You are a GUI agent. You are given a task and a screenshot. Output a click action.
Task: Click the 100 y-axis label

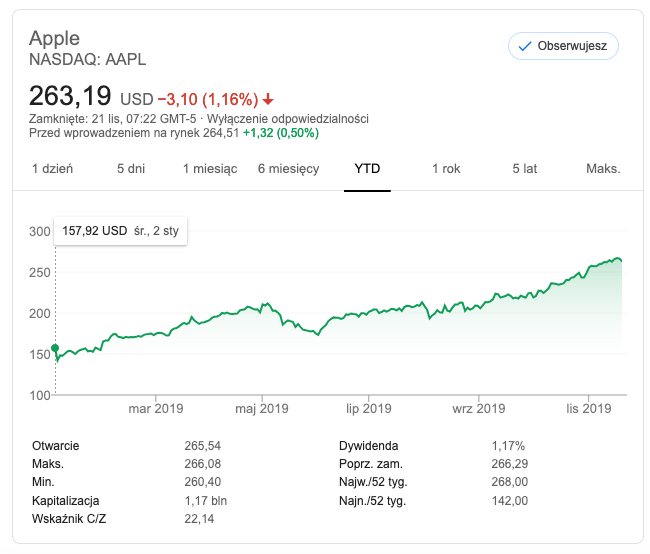coord(40,396)
